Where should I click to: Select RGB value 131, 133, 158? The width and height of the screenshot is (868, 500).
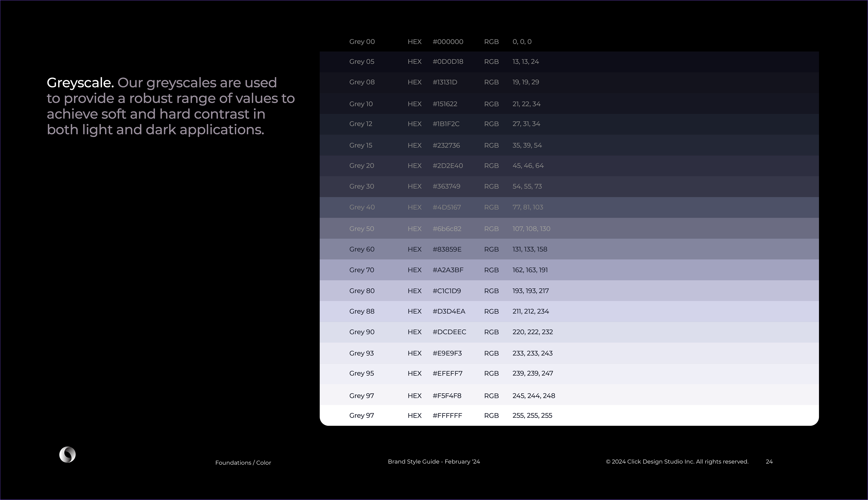pos(530,249)
